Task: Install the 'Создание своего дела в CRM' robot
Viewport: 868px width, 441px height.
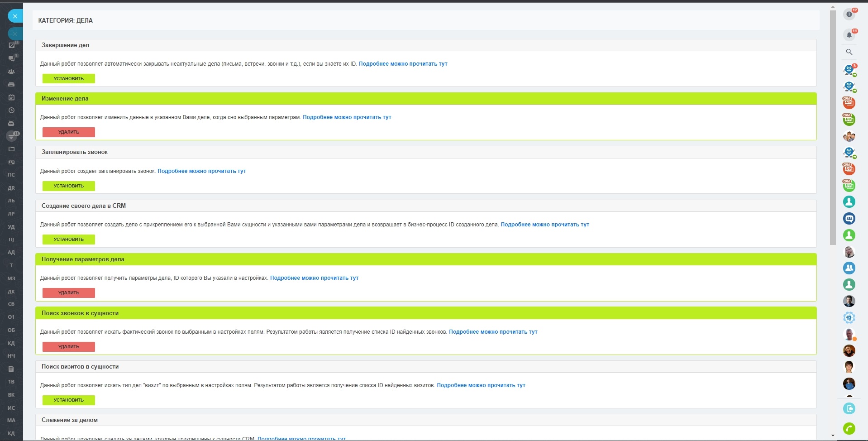Action: (x=69, y=239)
